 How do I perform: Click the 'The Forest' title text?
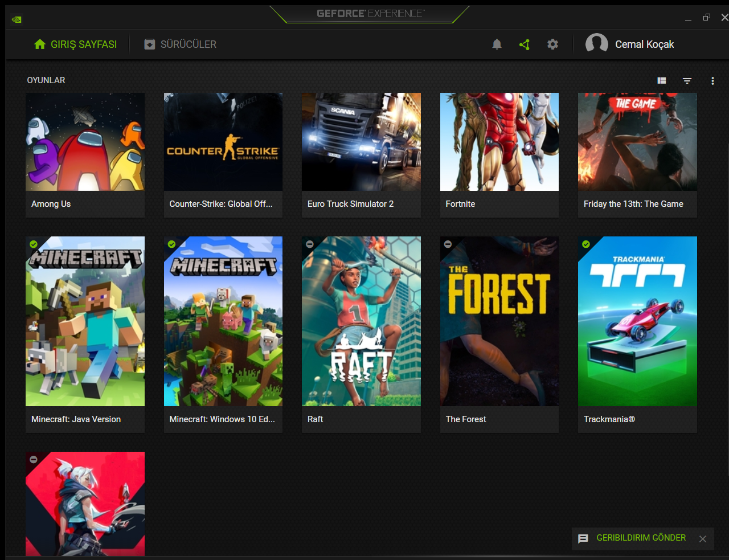[x=466, y=419]
